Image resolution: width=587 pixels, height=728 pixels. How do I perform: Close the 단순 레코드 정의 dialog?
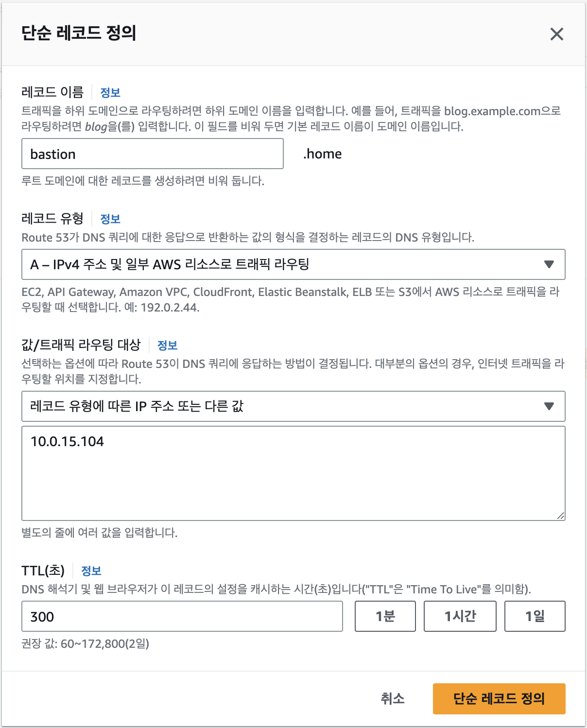[556, 34]
